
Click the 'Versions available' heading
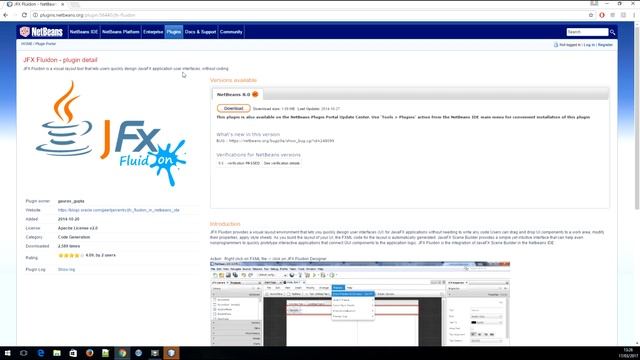[x=233, y=80]
